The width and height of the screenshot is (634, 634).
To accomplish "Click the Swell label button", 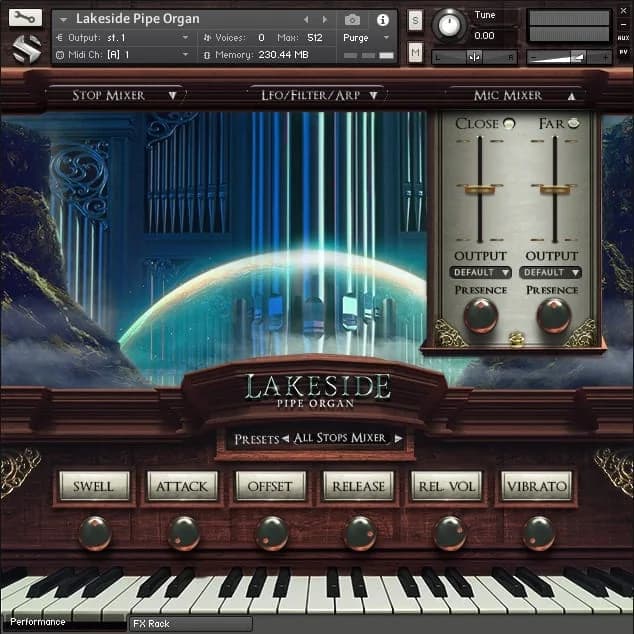I will pos(94,486).
